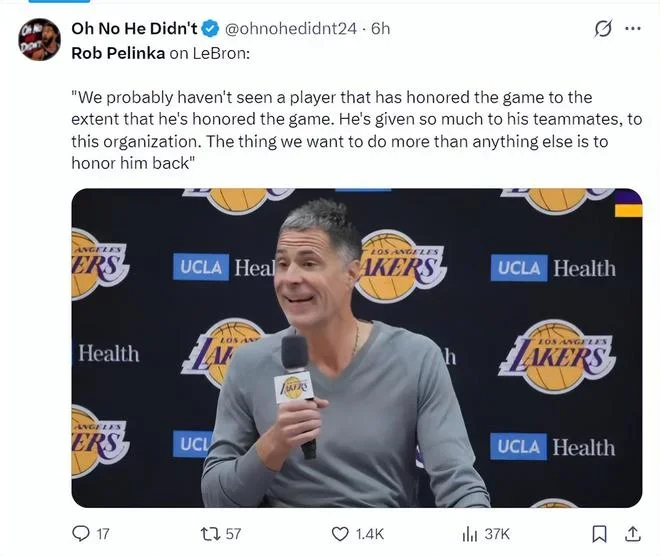Screen dimensions: 660x556
Task: Click the 17 replies count
Action: click(x=103, y=534)
